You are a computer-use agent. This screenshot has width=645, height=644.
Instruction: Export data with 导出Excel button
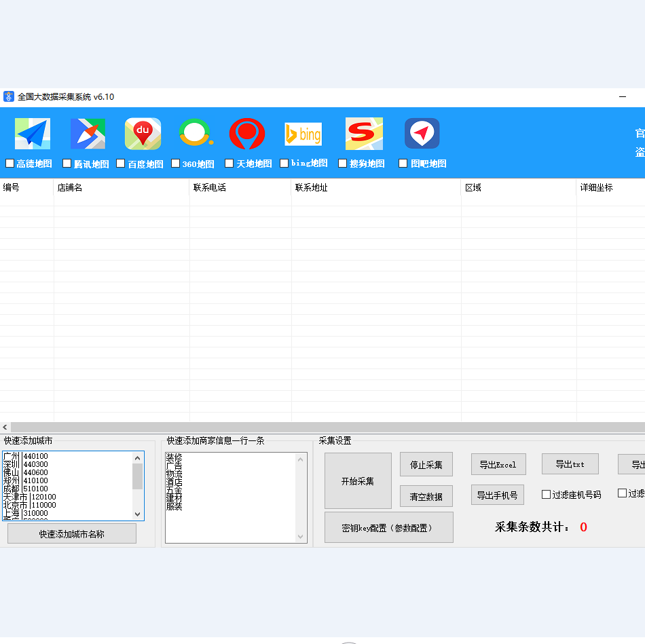[498, 465]
